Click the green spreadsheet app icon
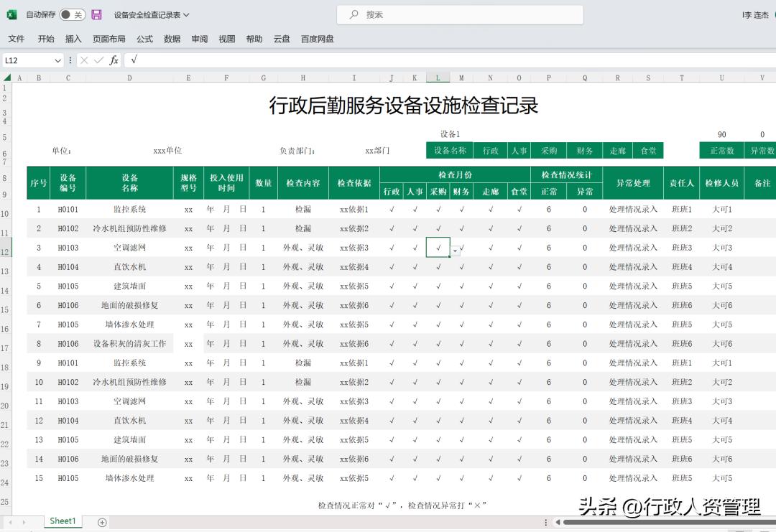The width and height of the screenshot is (776, 532). click(11, 14)
